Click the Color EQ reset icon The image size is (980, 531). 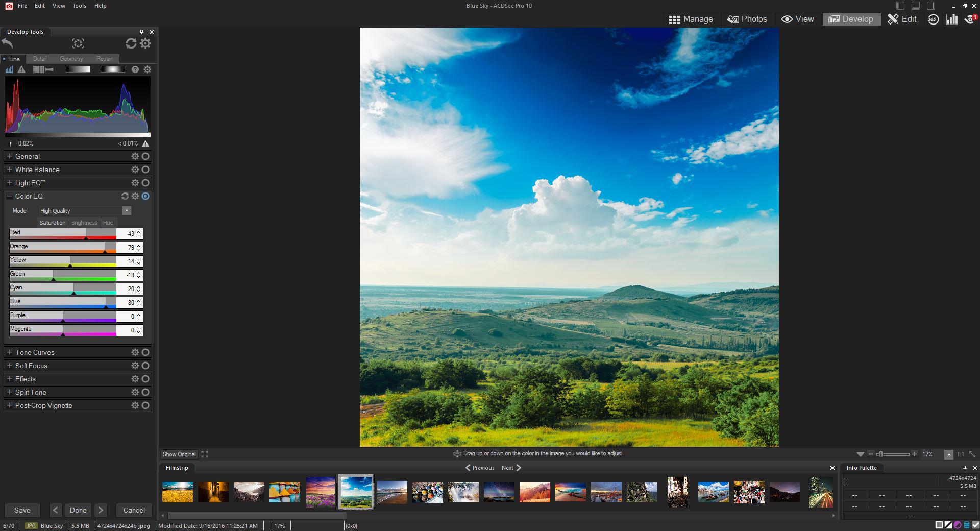[x=125, y=196]
